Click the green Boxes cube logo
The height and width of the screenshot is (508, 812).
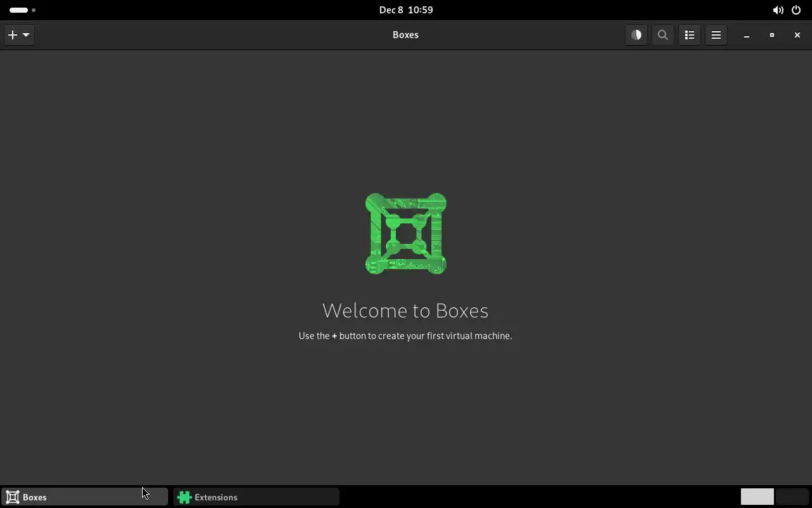406,234
